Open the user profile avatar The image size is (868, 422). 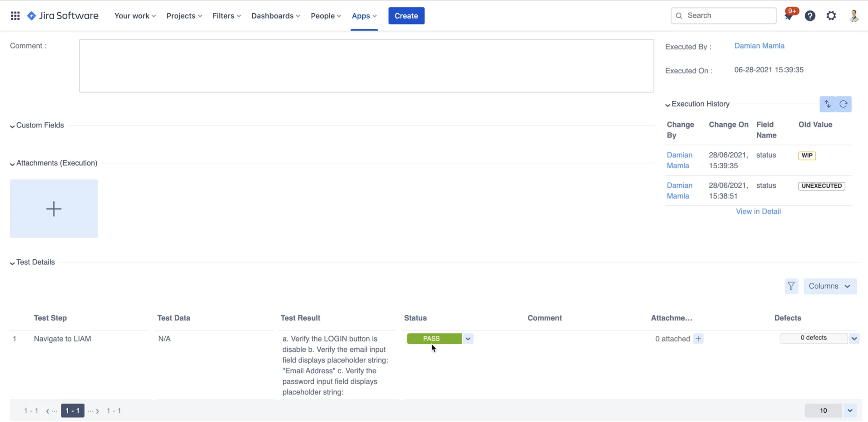coord(854,16)
